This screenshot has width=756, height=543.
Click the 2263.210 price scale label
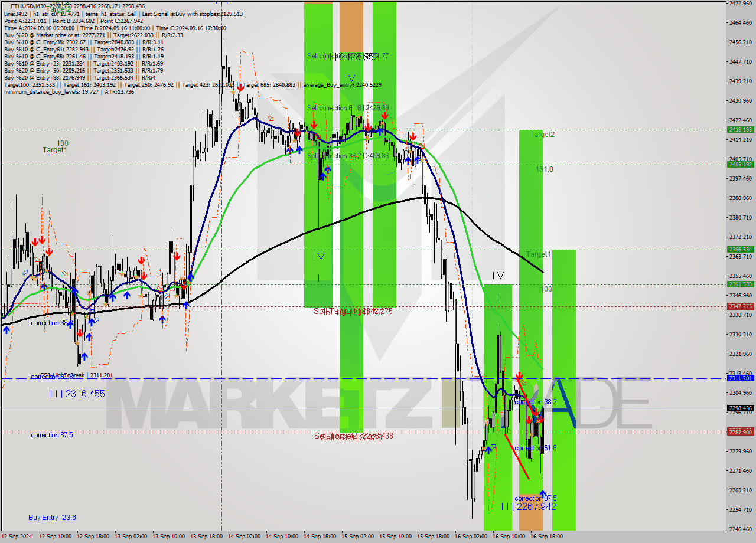pos(741,490)
